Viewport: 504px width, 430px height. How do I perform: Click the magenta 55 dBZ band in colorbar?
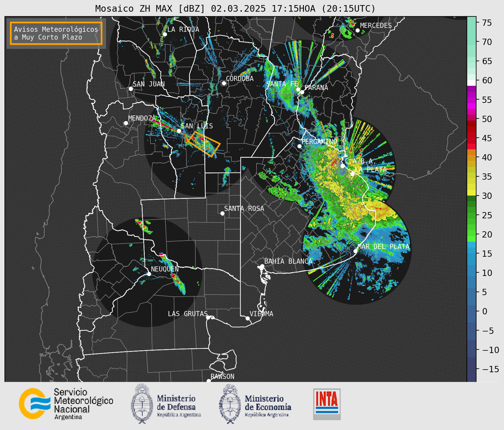coord(471,100)
